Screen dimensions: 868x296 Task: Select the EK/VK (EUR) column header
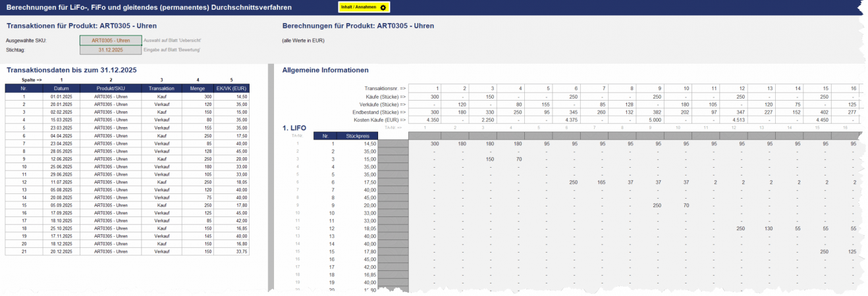coord(232,88)
